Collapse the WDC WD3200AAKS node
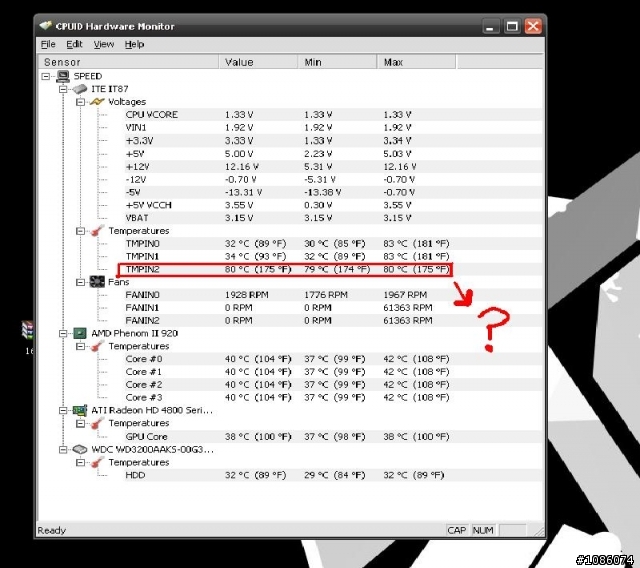This screenshot has height=568, width=640. [x=63, y=450]
